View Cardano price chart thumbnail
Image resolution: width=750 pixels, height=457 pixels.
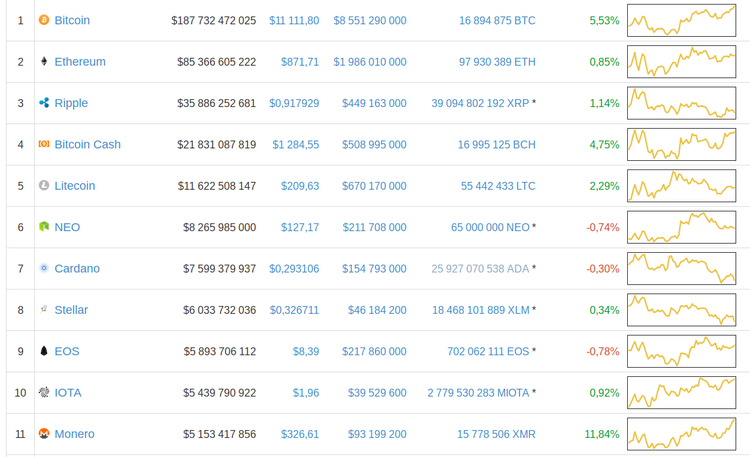(682, 268)
